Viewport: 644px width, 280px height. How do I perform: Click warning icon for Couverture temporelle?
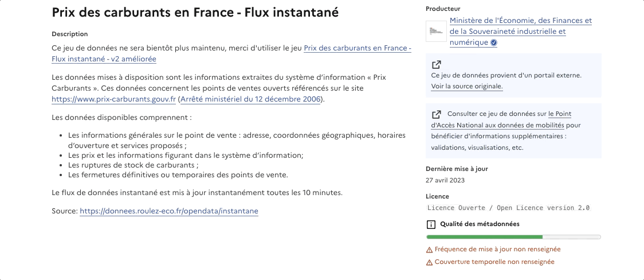429,262
